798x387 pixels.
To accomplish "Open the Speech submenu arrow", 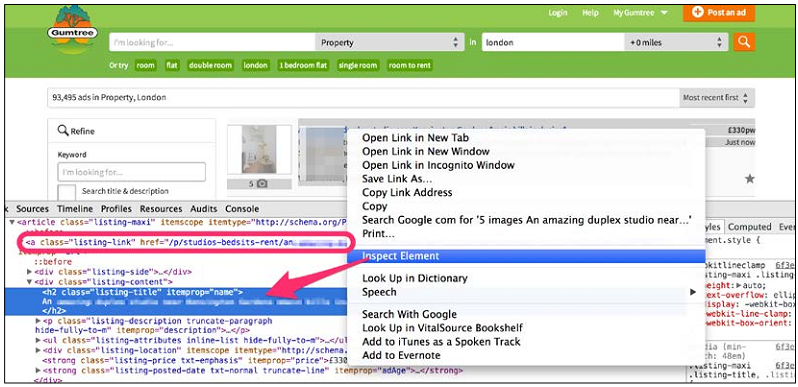I will coord(693,292).
